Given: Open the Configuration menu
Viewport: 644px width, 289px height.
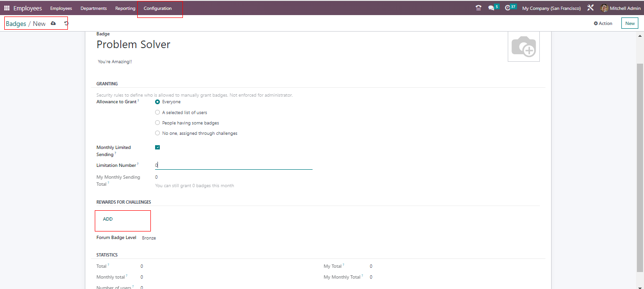Looking at the screenshot, I should (157, 8).
